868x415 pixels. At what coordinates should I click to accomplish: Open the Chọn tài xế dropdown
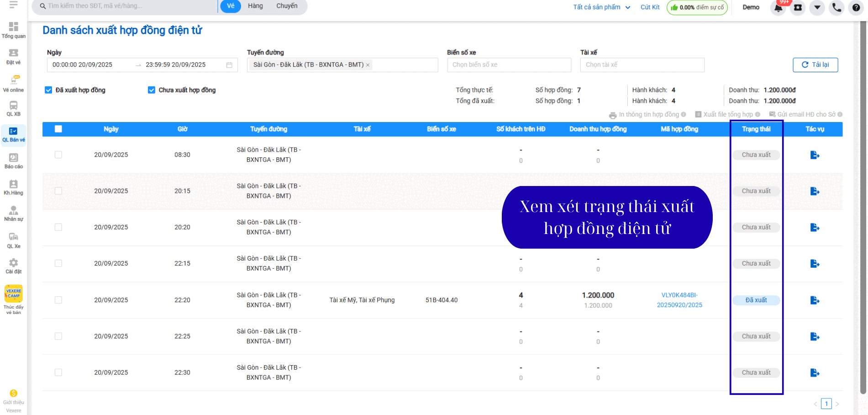click(642, 65)
